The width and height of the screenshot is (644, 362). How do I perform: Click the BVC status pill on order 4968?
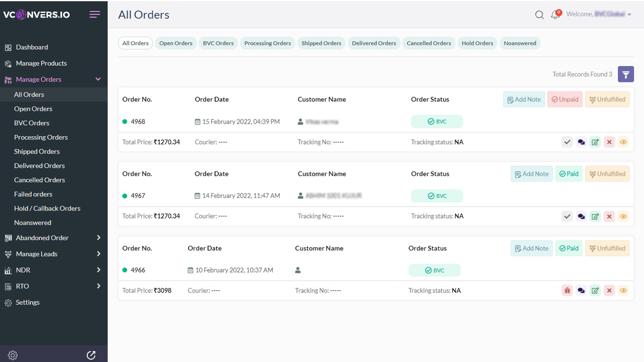point(437,121)
